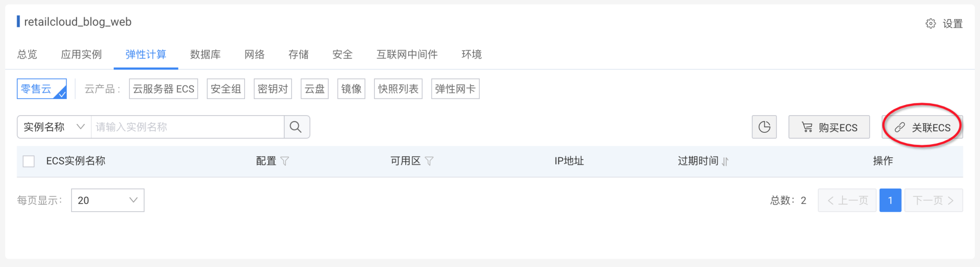Click the 可用区 column filter icon

point(429,161)
